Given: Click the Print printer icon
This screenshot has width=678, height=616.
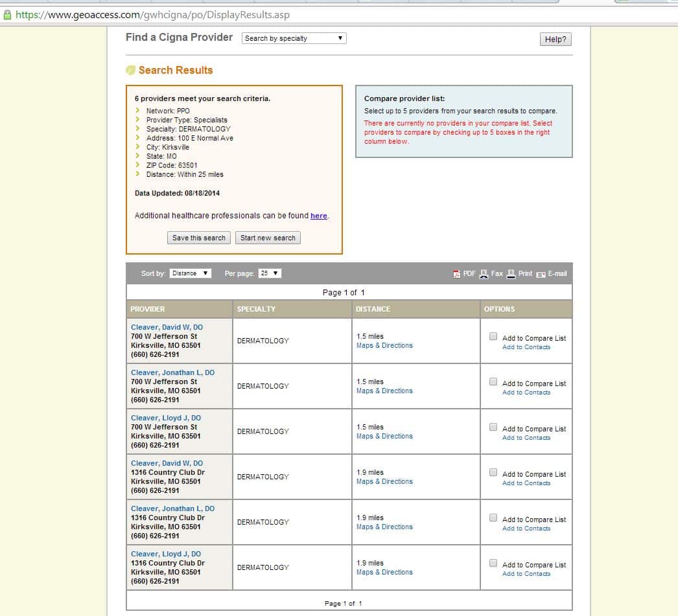Looking at the screenshot, I should (511, 274).
